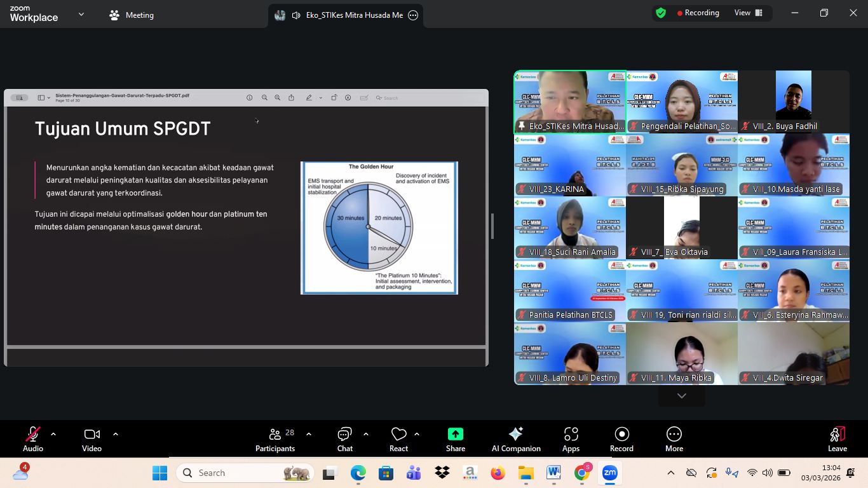Open the More options menu
The width and height of the screenshot is (868, 488).
(674, 439)
